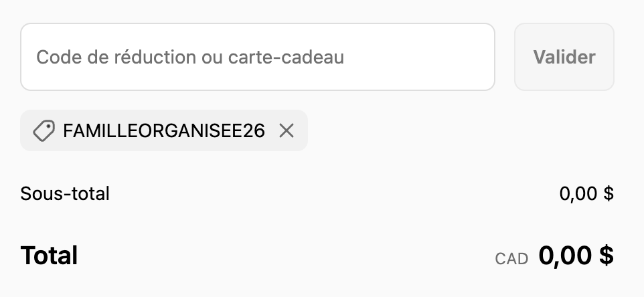
Task: Select the FAMILLEORGANISEE26 code text
Action: pos(163,131)
